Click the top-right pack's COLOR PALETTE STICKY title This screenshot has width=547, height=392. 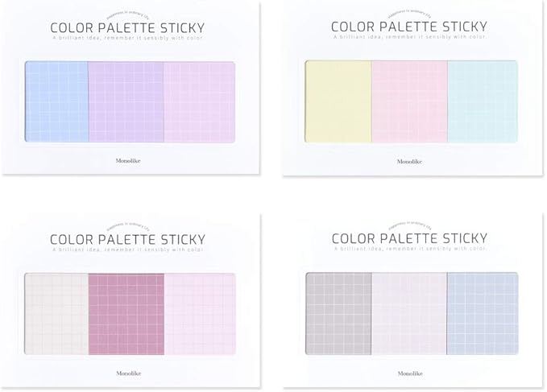[x=410, y=27]
